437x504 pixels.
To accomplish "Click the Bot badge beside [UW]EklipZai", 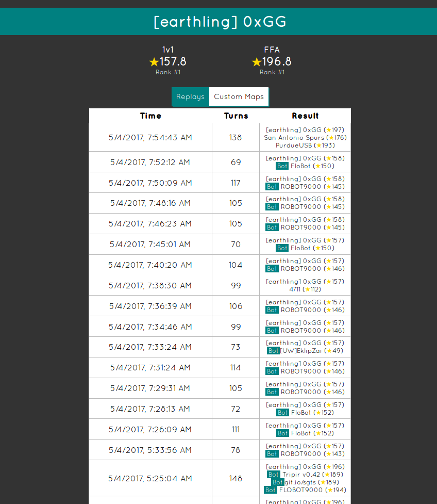I will (273, 351).
